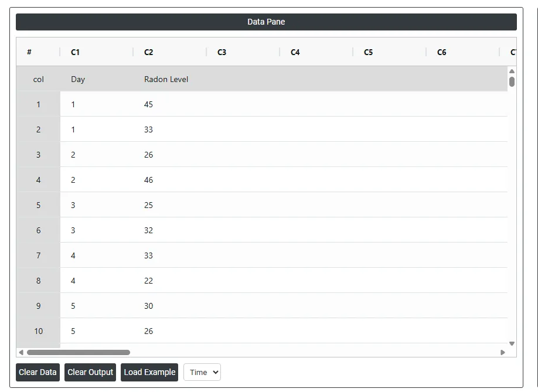The width and height of the screenshot is (538, 392).
Task: Open the Time example dropdown
Action: point(202,372)
